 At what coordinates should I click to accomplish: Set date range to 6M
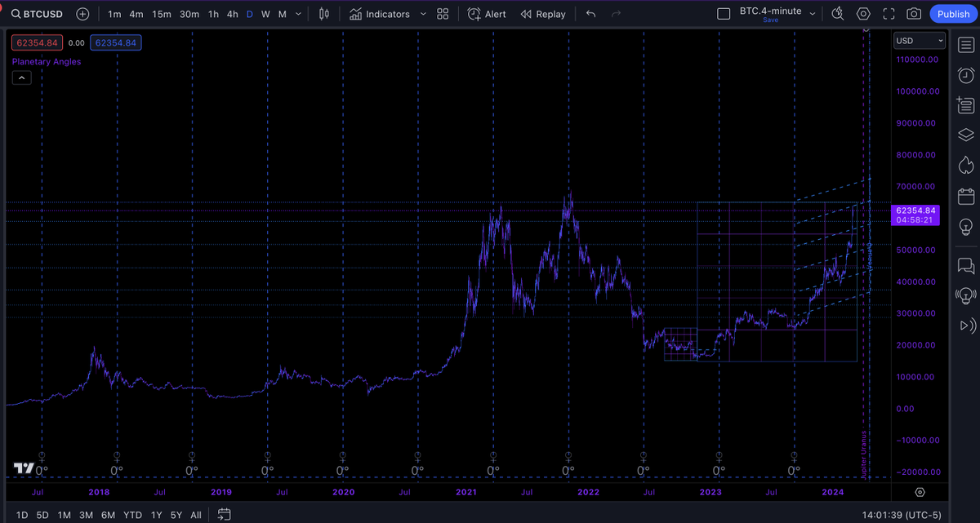click(x=108, y=515)
